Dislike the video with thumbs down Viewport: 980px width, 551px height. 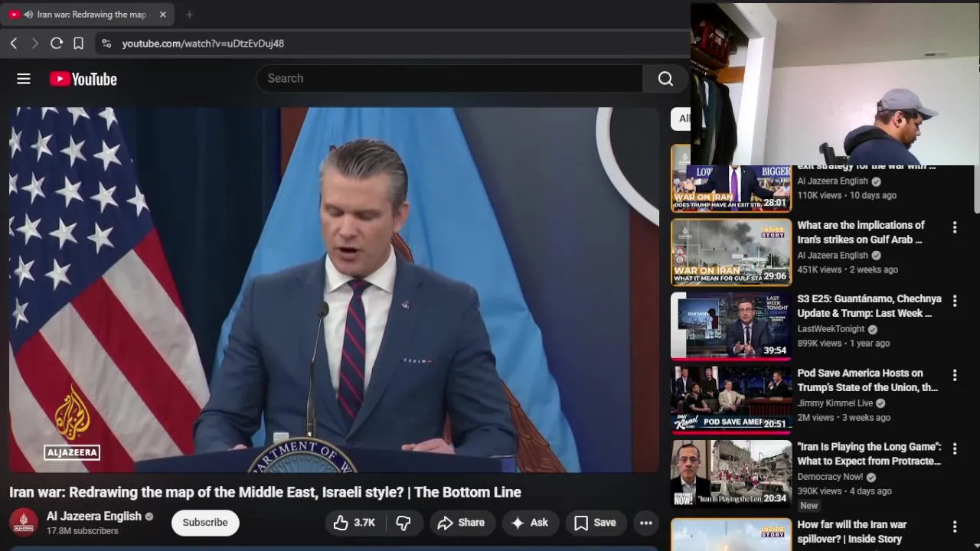pyautogui.click(x=403, y=523)
